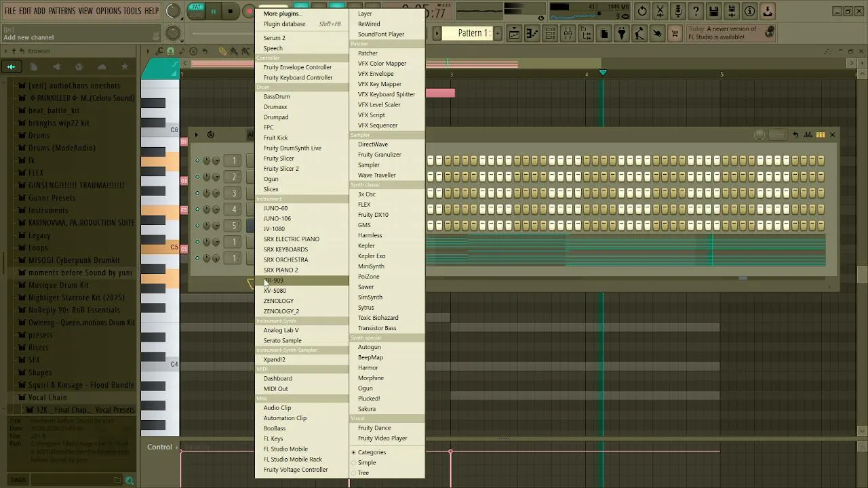Viewport: 868px width, 488px height.
Task: Toggle the PAT/SONG mode switch
Action: (x=196, y=11)
